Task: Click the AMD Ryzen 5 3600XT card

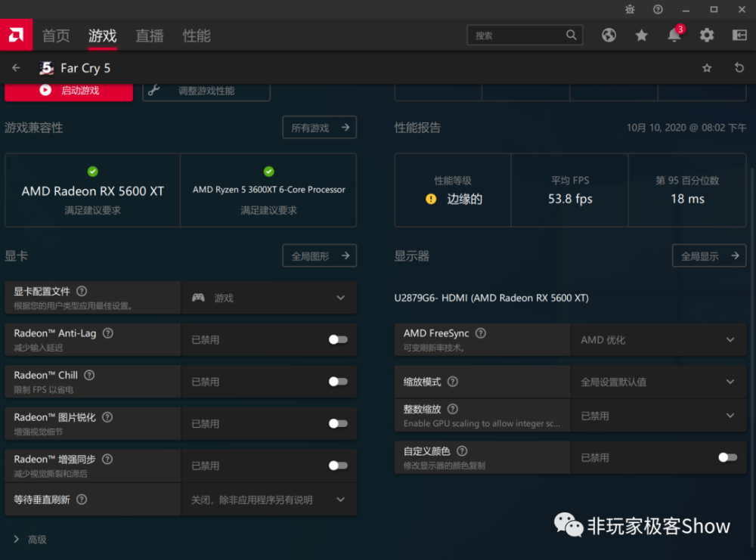Action: pyautogui.click(x=268, y=190)
